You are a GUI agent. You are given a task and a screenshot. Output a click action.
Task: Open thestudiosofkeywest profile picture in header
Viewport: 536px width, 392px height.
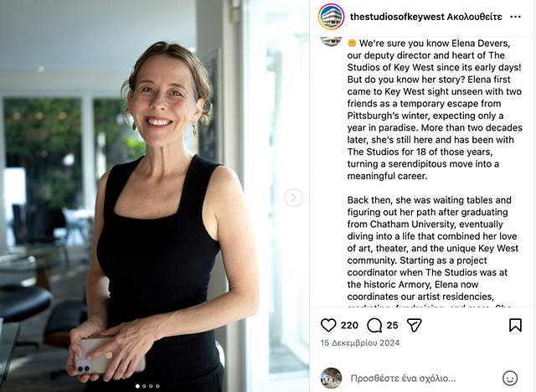pos(331,17)
